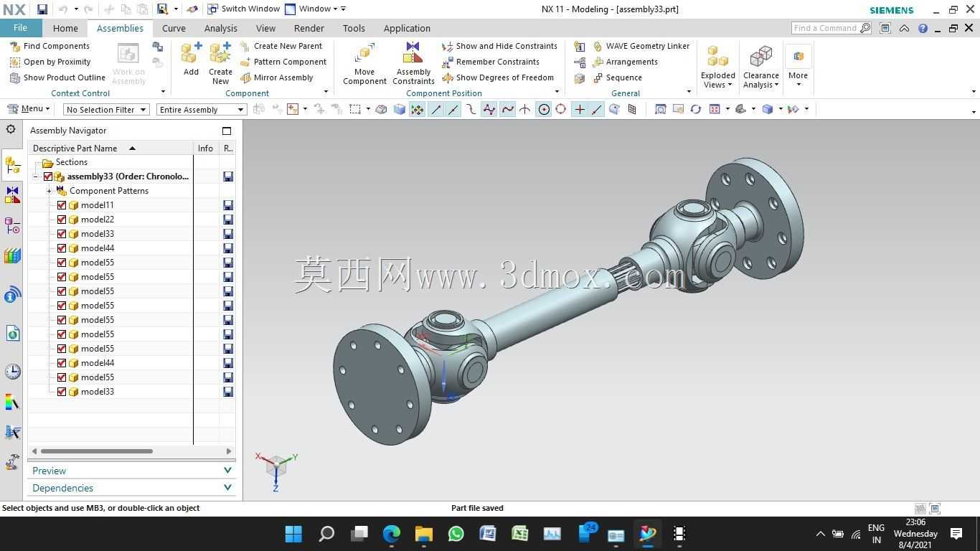Expand the Preview panel
The height and width of the screenshot is (551, 980).
131,471
